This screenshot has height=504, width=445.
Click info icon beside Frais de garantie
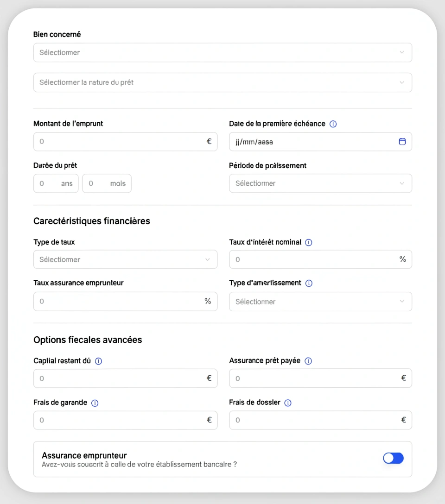point(95,403)
